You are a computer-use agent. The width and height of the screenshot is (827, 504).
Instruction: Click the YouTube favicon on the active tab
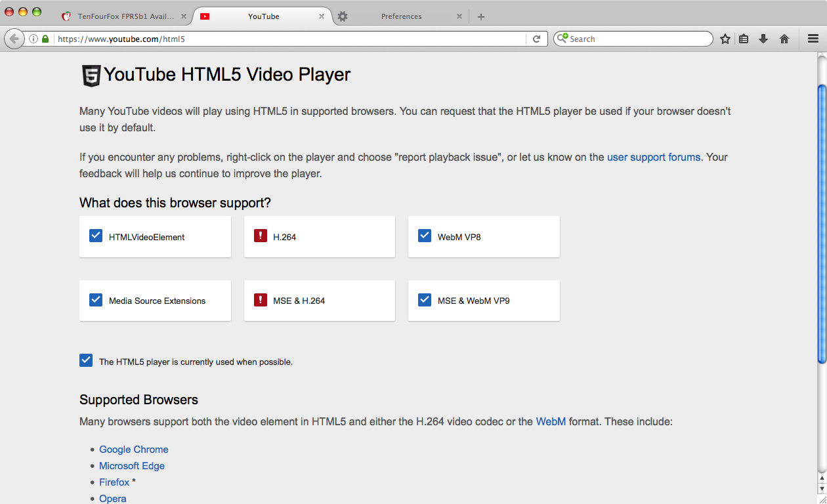click(x=205, y=16)
